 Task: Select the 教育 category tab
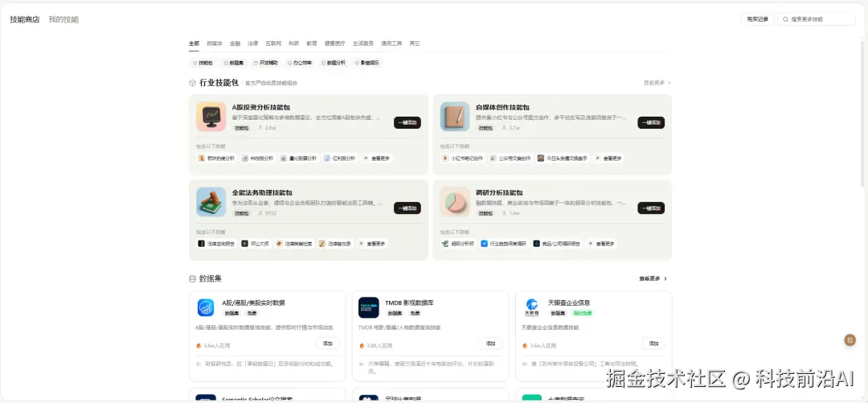click(312, 43)
